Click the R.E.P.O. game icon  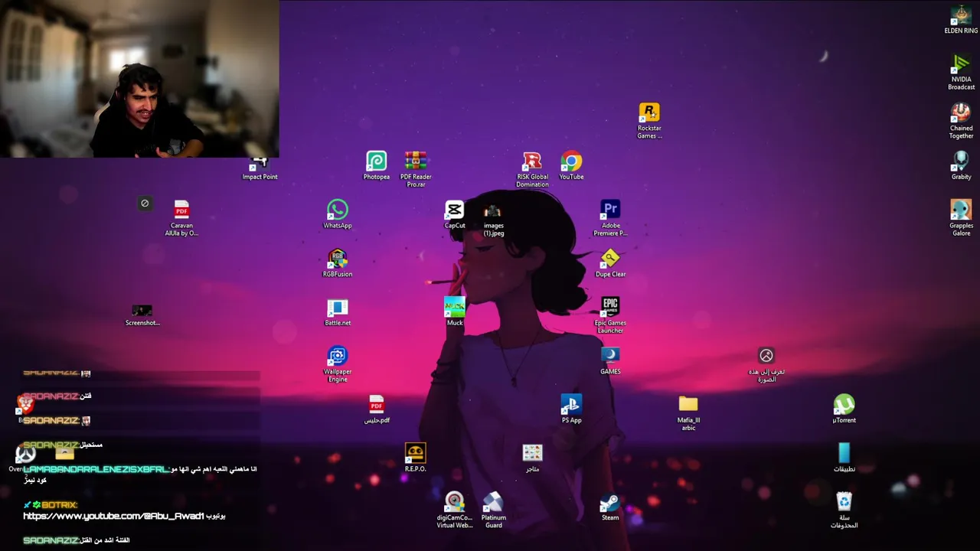[x=416, y=458]
